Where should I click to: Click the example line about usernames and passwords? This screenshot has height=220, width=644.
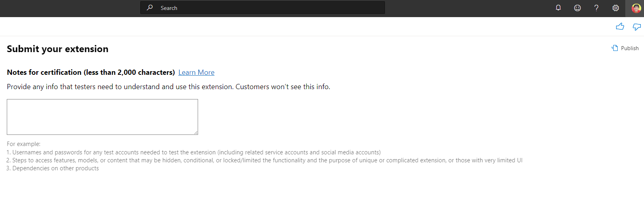(194, 152)
